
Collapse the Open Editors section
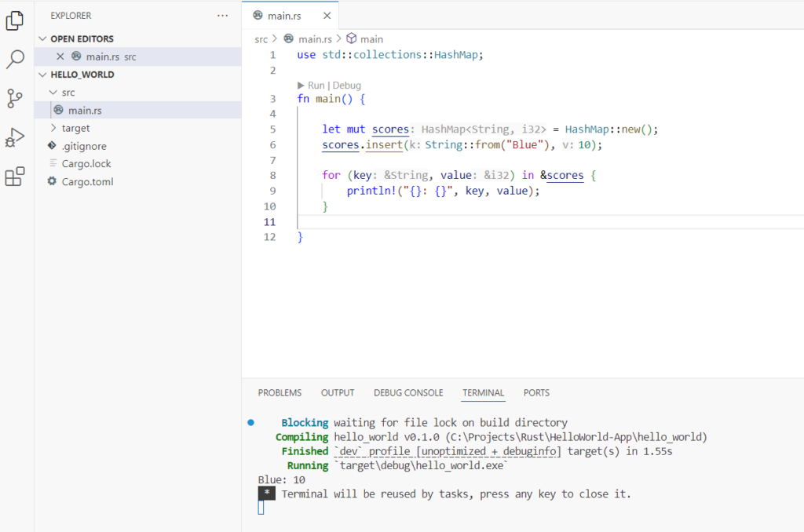42,38
